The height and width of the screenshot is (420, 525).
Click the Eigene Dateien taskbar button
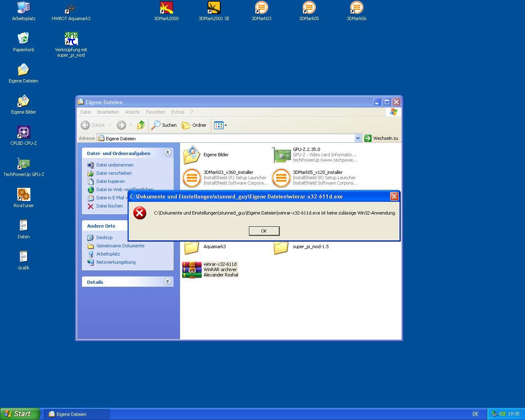[x=78, y=414]
